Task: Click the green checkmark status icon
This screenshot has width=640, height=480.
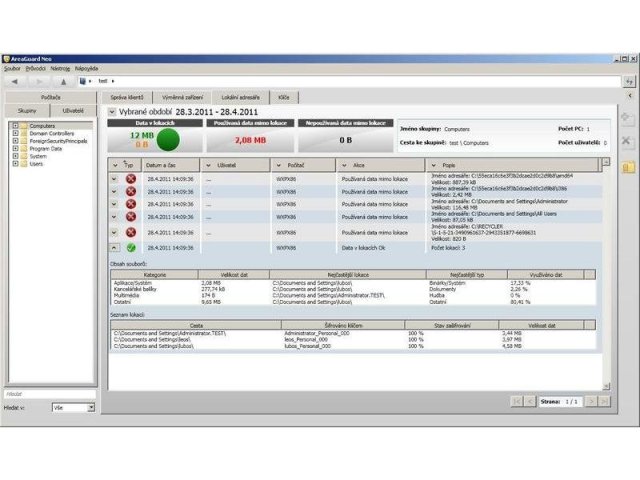Action: pos(130,247)
